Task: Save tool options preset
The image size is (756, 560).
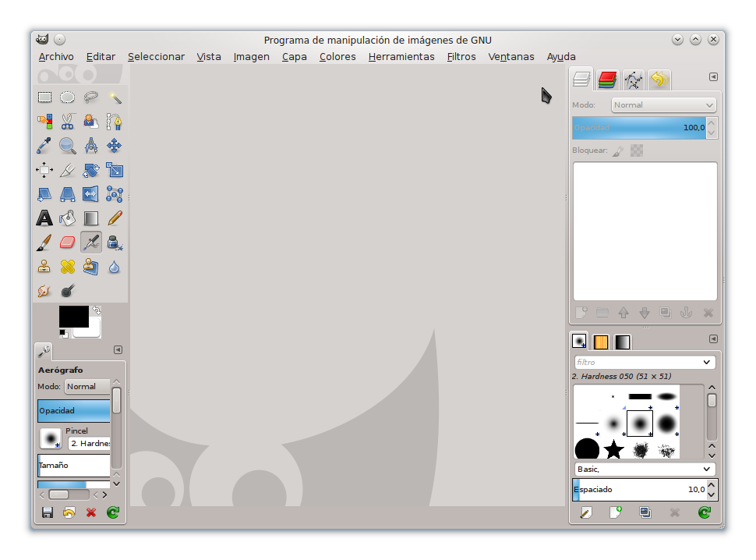Action: pyautogui.click(x=48, y=512)
